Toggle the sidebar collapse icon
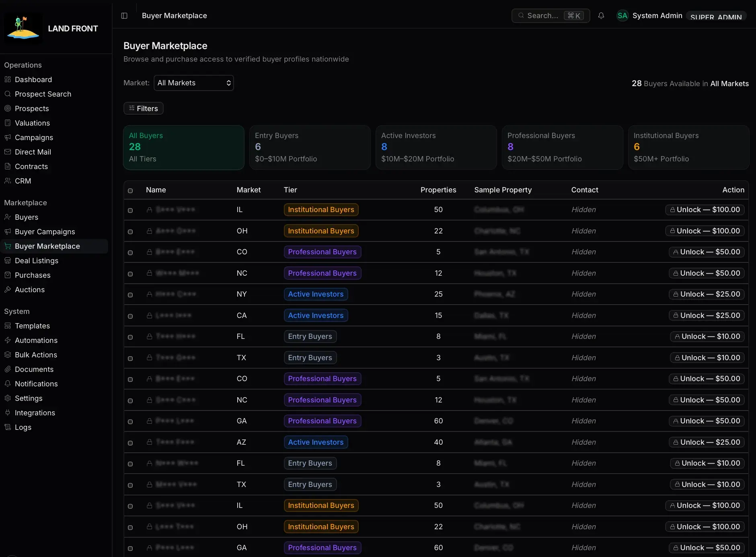This screenshot has width=756, height=557. tap(124, 16)
